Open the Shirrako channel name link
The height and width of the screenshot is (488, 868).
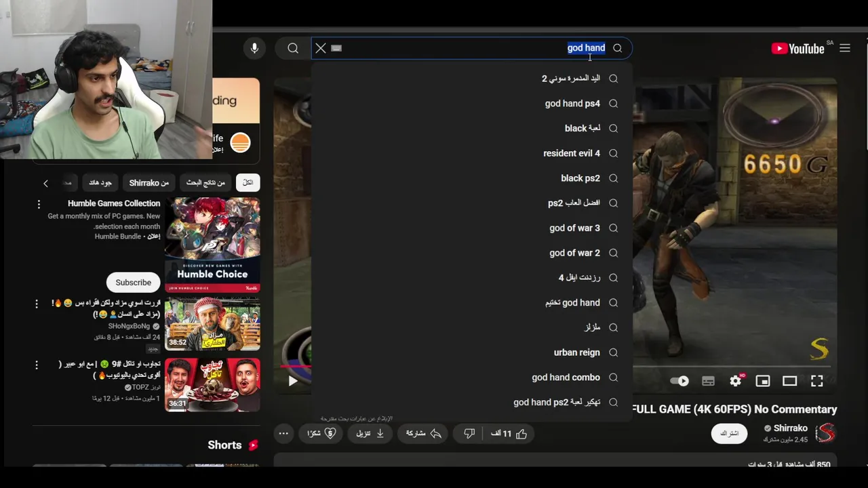coord(791,428)
